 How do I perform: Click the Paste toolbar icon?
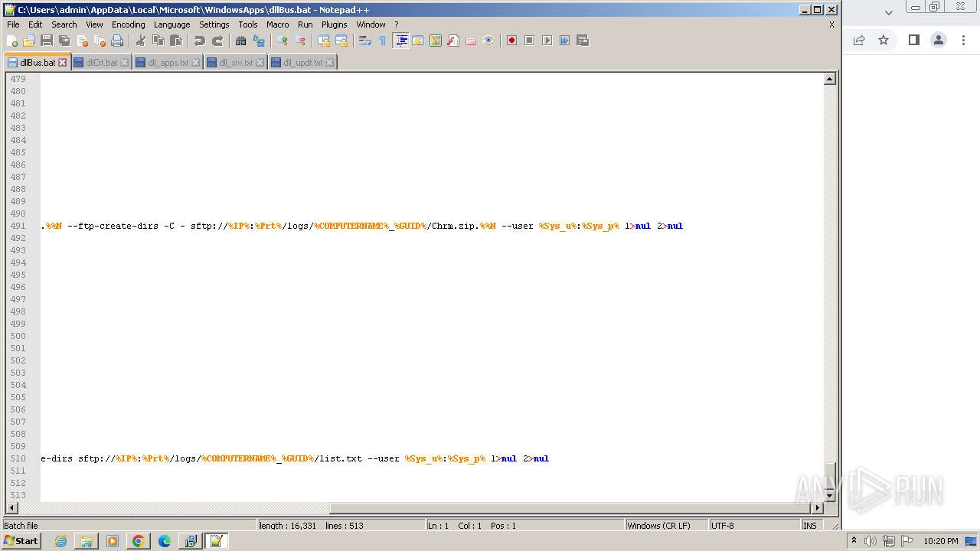click(x=176, y=41)
